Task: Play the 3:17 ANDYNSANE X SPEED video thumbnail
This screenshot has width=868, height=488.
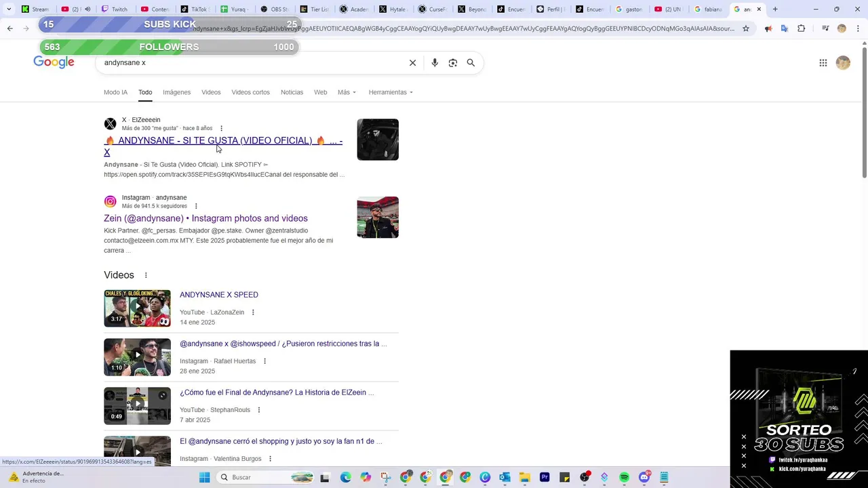Action: point(137,308)
